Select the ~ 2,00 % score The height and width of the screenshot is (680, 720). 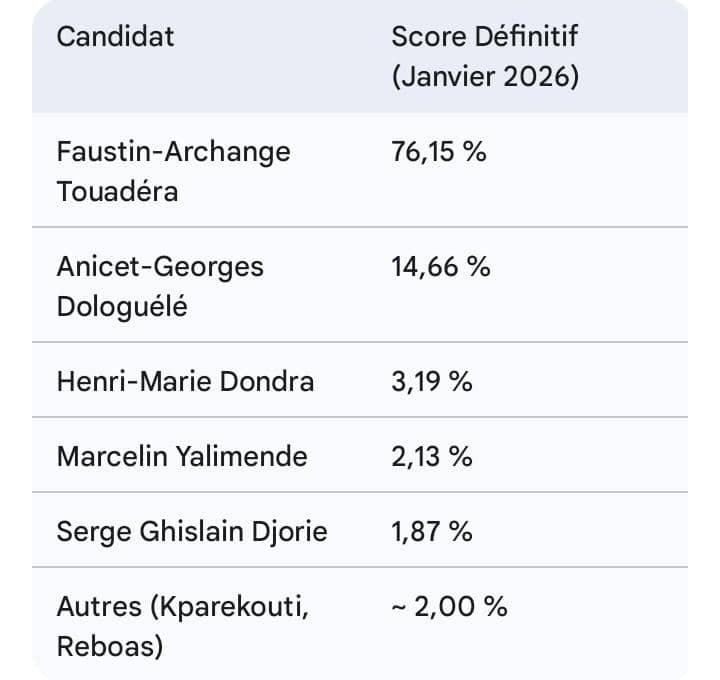click(x=449, y=606)
